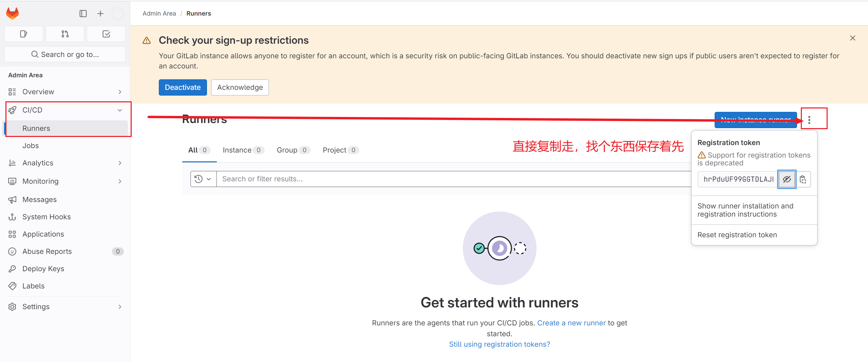Click the Labels tag icon
This screenshot has width=868, height=362.
pyautogui.click(x=12, y=286)
